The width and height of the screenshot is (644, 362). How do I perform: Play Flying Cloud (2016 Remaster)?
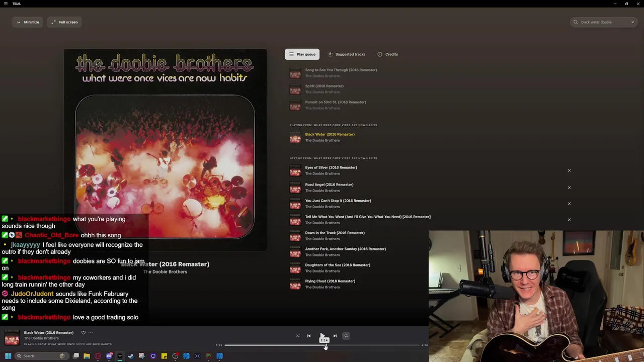pyautogui.click(x=330, y=281)
